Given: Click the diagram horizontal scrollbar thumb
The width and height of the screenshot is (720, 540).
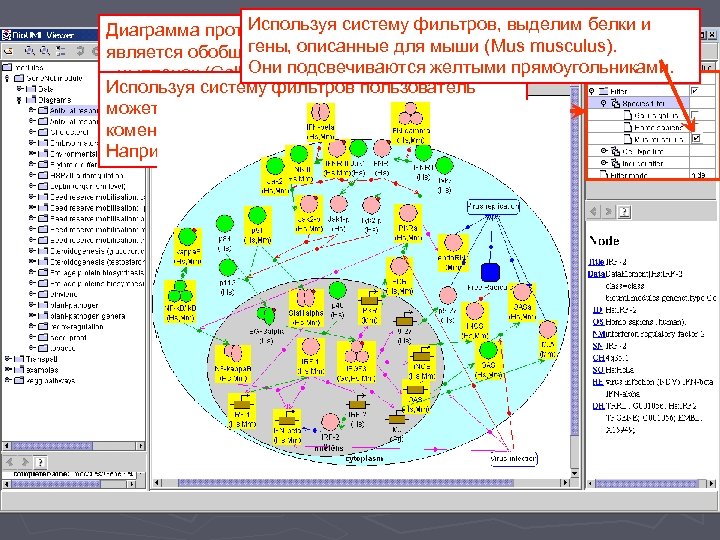Looking at the screenshot, I should coord(345,483).
